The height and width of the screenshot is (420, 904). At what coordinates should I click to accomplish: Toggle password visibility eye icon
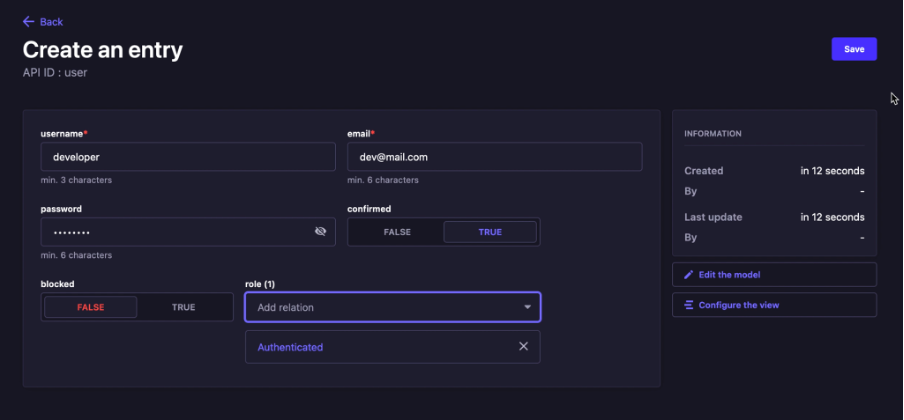(320, 232)
